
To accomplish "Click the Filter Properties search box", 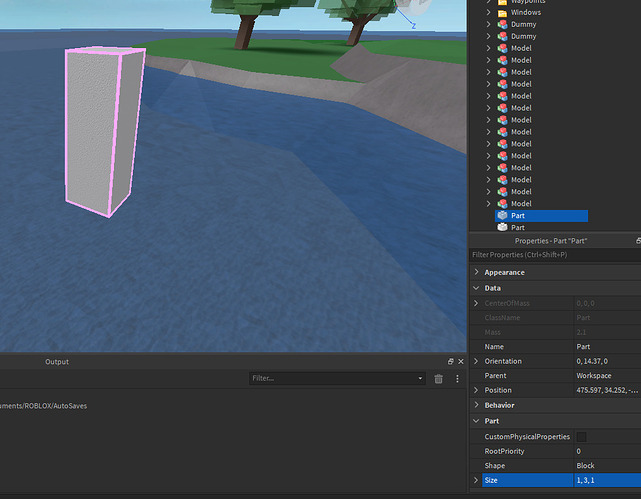I will (555, 255).
